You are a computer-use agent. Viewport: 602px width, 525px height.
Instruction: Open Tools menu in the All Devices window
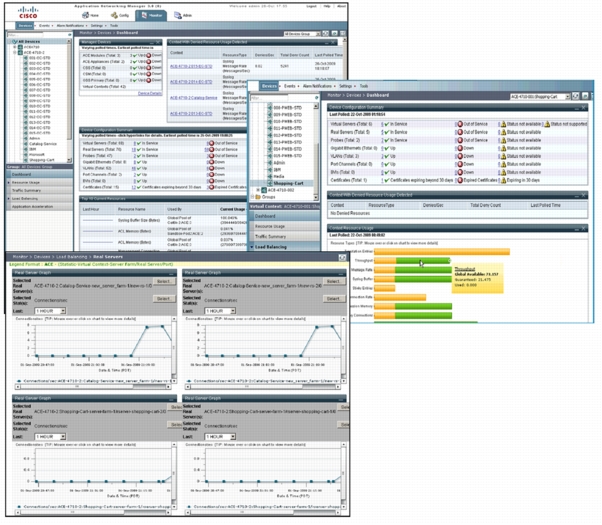(114, 26)
